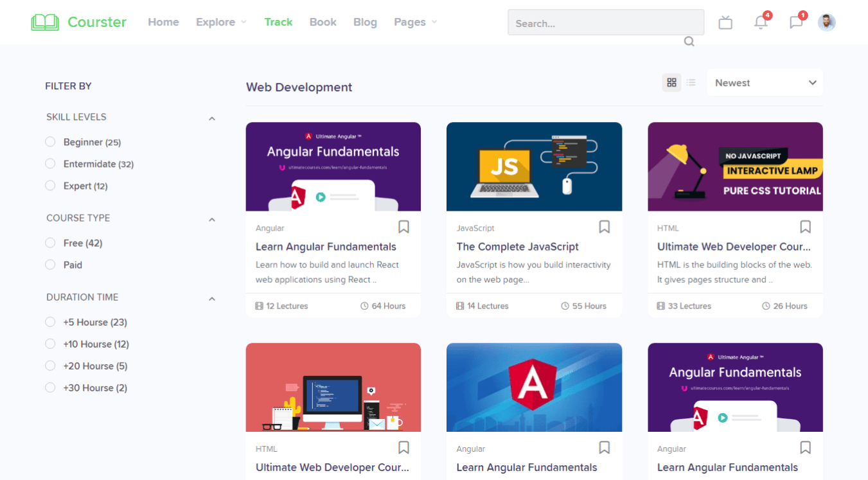Open The Complete JavaScript course title

(517, 247)
